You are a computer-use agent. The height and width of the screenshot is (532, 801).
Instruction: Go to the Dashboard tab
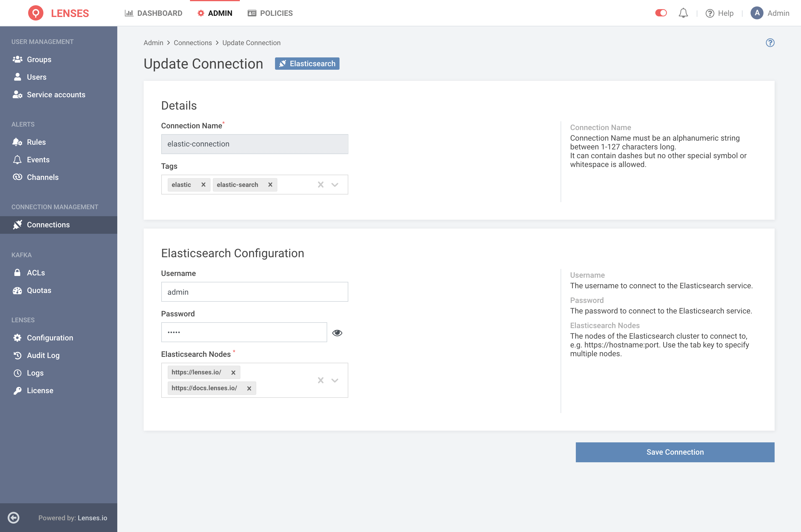pyautogui.click(x=153, y=13)
